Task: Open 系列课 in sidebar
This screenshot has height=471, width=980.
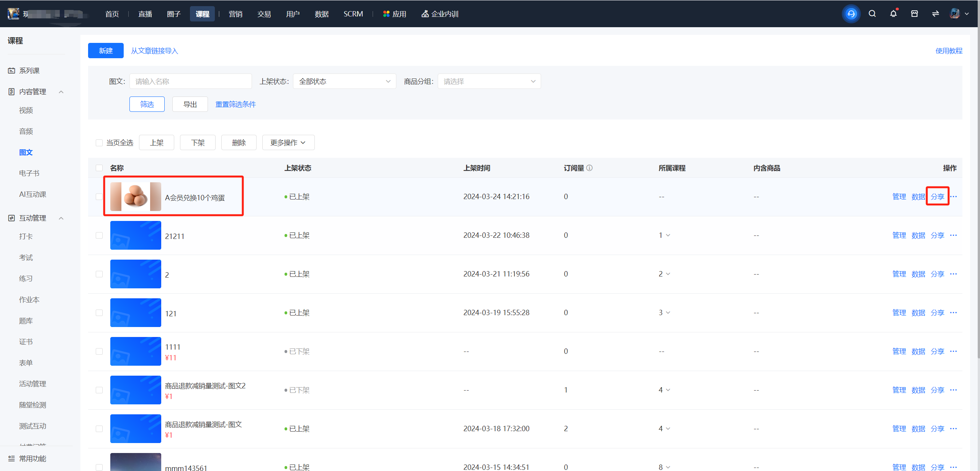Action: click(29, 70)
